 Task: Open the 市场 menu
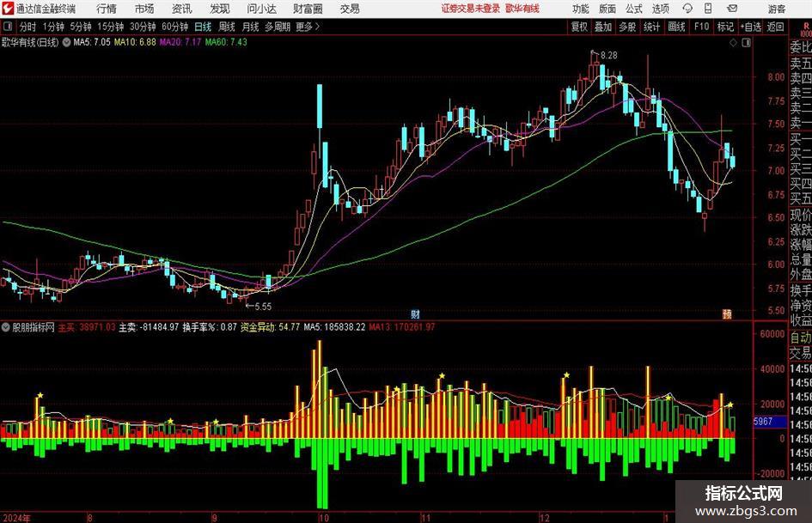tap(144, 9)
